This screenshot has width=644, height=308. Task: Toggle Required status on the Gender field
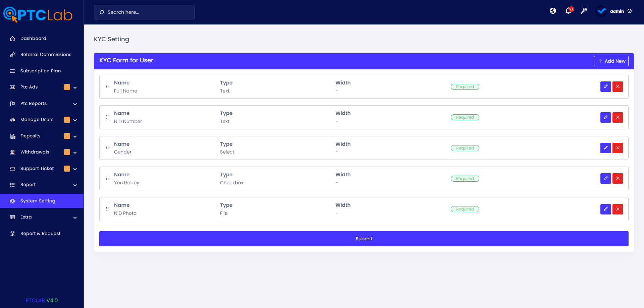pos(465,148)
